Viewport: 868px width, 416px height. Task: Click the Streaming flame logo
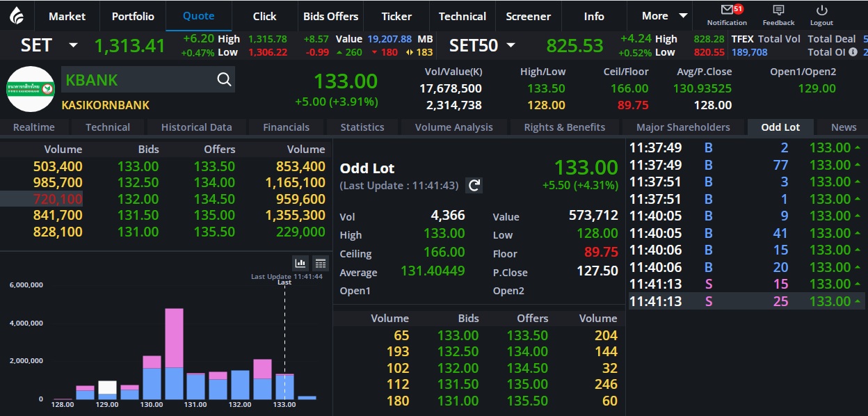[x=16, y=16]
